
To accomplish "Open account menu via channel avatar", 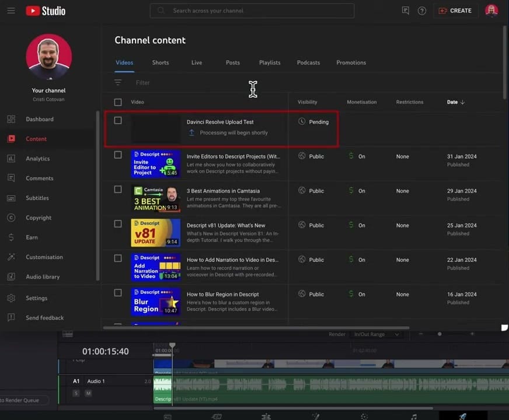I will tap(492, 10).
